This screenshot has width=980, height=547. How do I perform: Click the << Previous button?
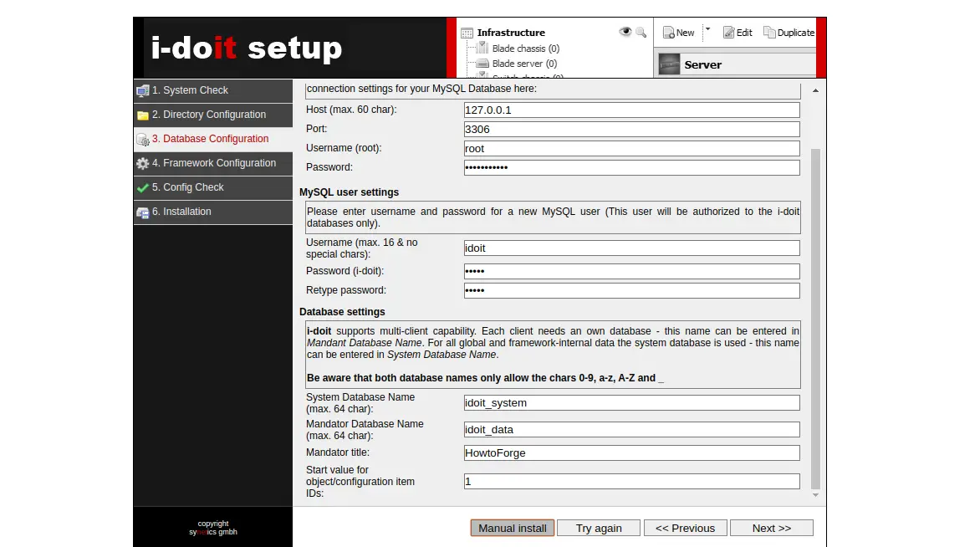click(685, 528)
